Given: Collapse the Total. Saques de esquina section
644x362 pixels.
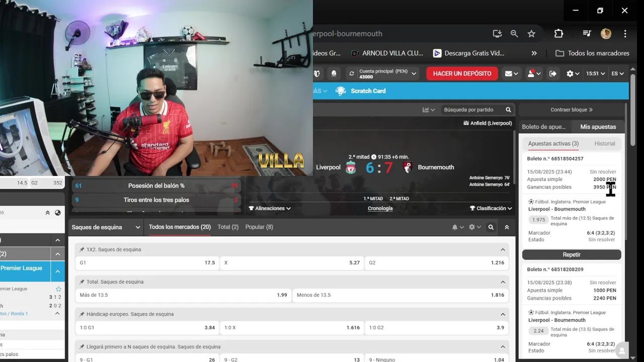Looking at the screenshot, I should coord(503,282).
